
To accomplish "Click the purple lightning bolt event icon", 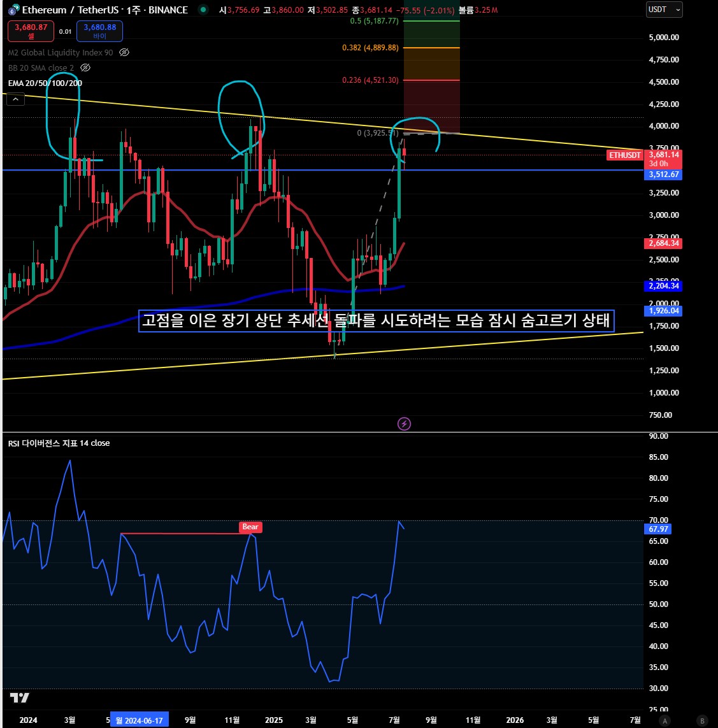I will coord(404,424).
